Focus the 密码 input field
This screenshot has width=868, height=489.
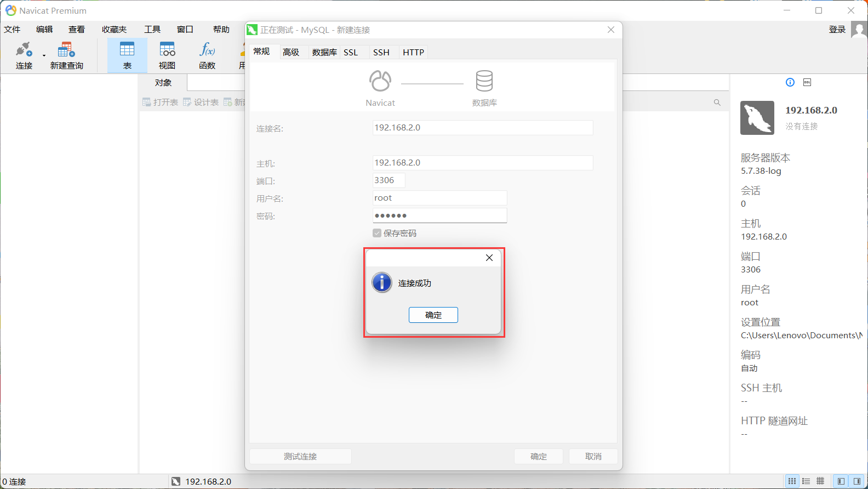click(439, 215)
